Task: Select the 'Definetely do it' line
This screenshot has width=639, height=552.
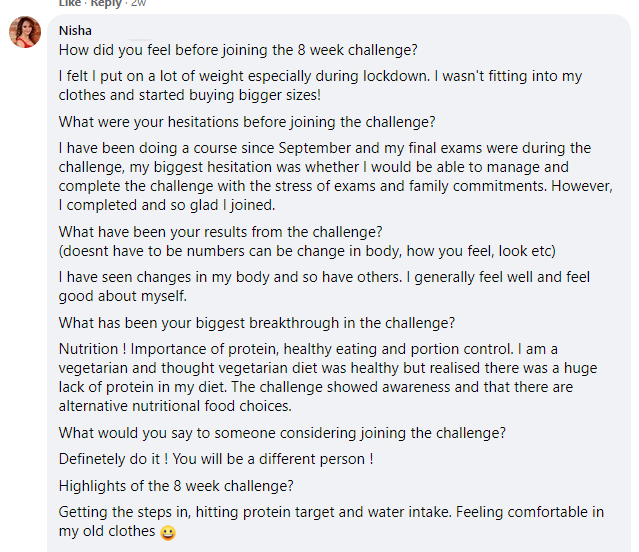Action: click(x=216, y=459)
